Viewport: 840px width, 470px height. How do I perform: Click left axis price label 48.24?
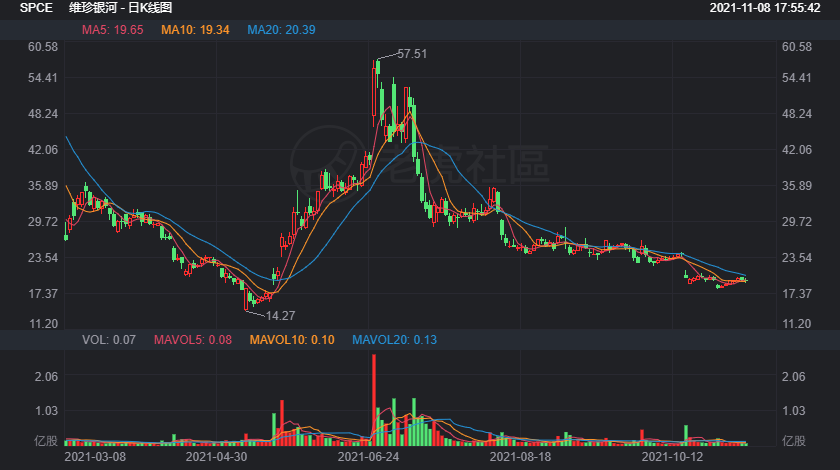43,114
